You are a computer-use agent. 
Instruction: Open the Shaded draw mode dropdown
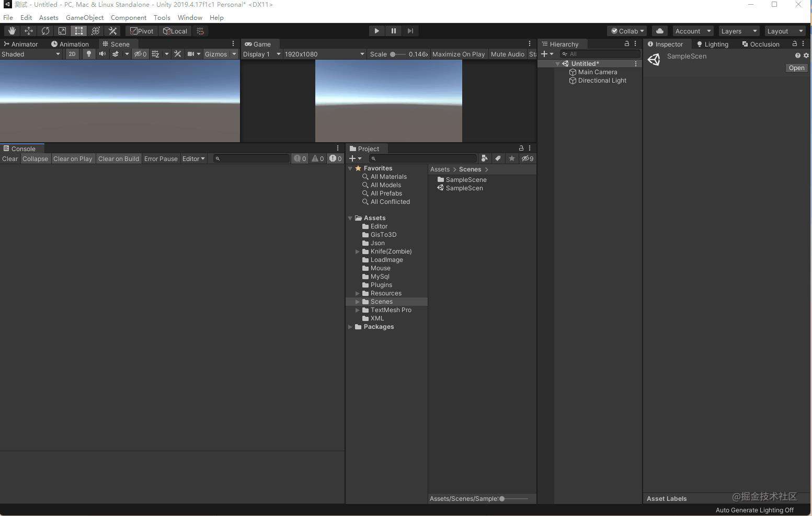coord(31,54)
